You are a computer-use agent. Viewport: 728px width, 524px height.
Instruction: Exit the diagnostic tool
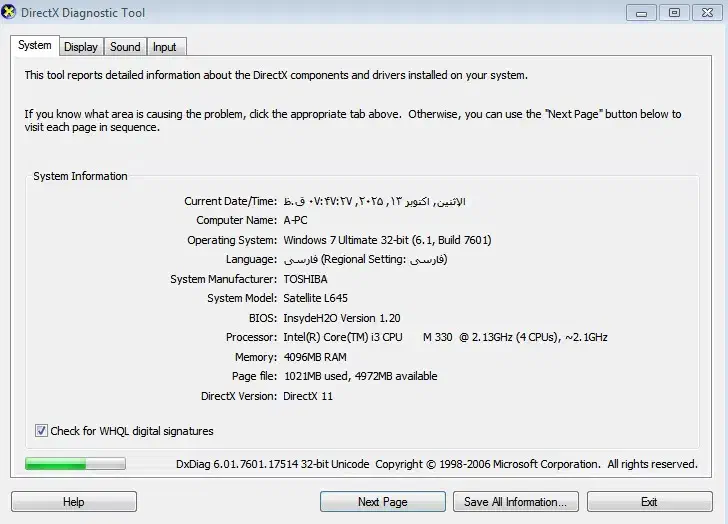click(x=649, y=502)
